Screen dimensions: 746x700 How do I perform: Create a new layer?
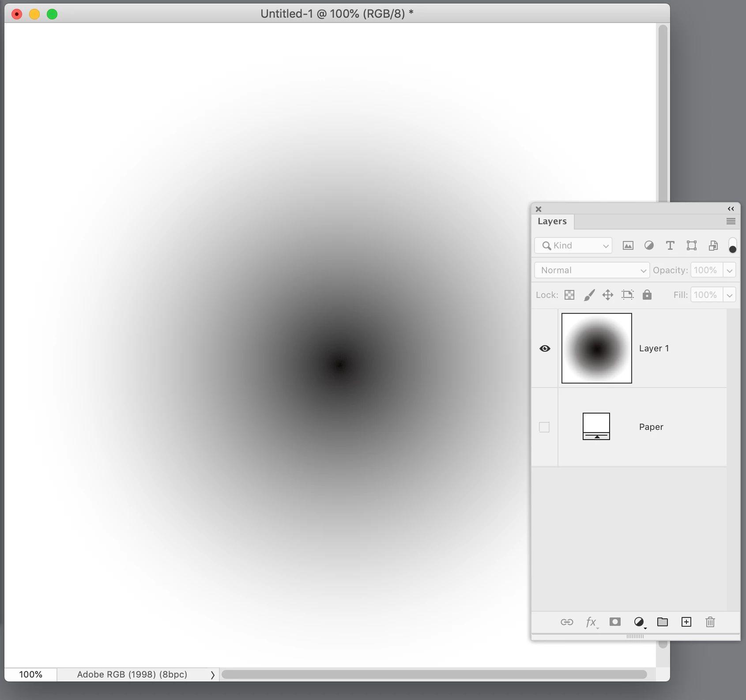click(x=686, y=622)
